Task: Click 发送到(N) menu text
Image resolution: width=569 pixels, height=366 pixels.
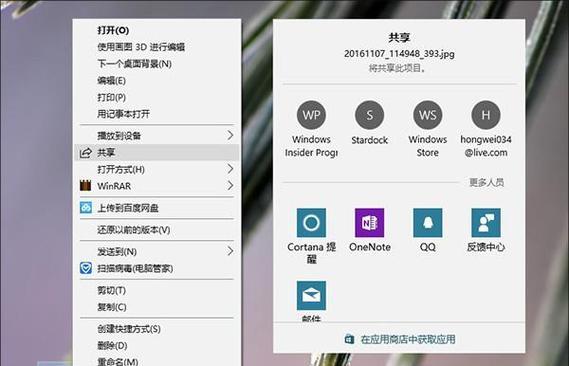Action: 117,251
